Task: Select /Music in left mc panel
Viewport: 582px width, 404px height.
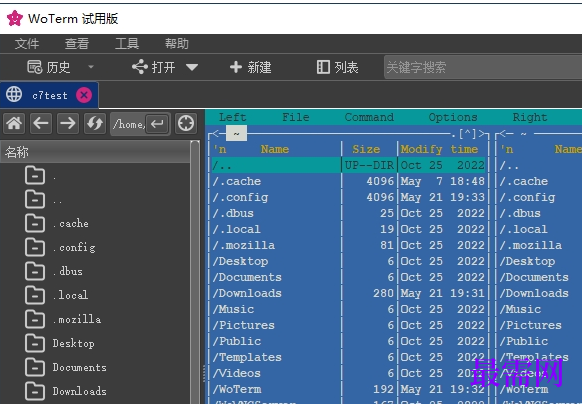Action: pyautogui.click(x=348, y=309)
